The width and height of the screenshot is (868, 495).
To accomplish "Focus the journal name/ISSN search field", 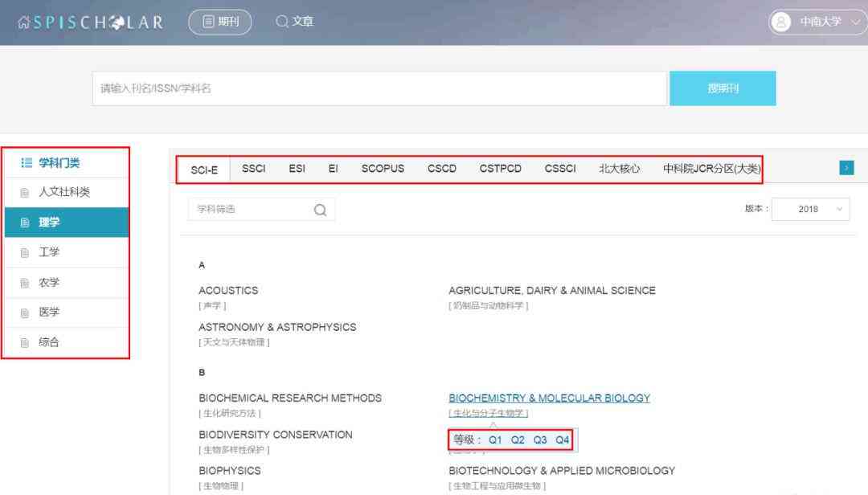I will click(x=379, y=88).
